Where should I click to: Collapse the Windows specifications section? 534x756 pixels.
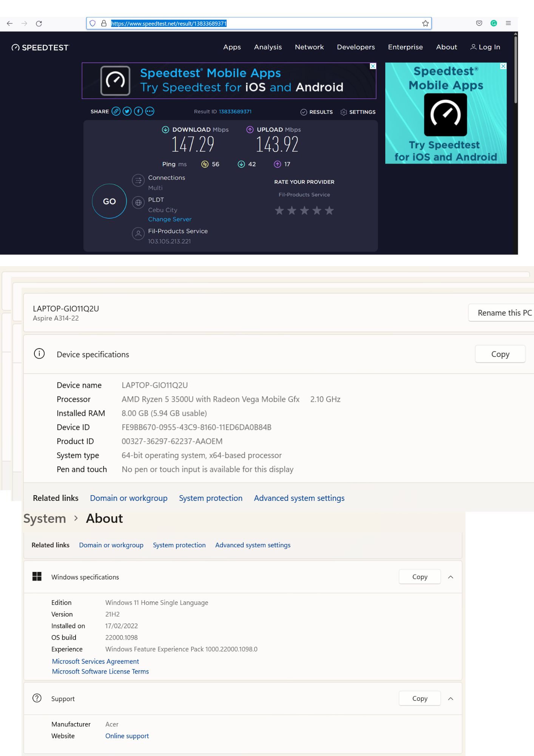(x=451, y=577)
